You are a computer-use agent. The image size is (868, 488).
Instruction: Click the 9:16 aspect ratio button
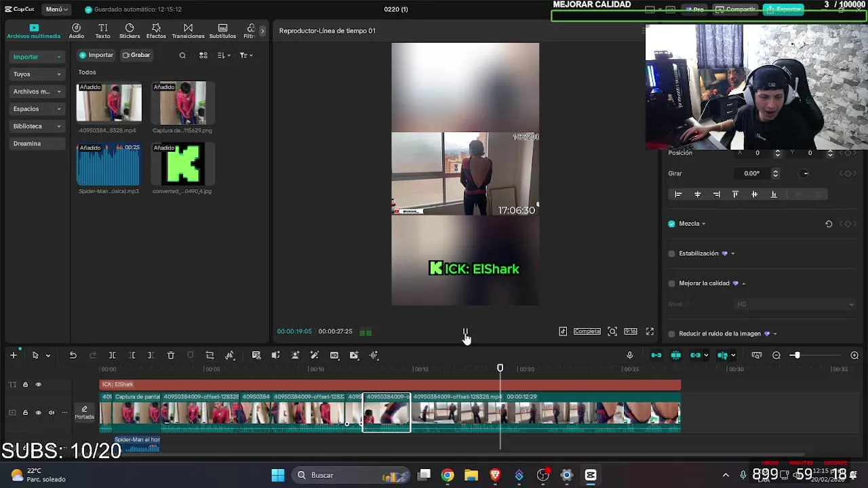pyautogui.click(x=631, y=331)
